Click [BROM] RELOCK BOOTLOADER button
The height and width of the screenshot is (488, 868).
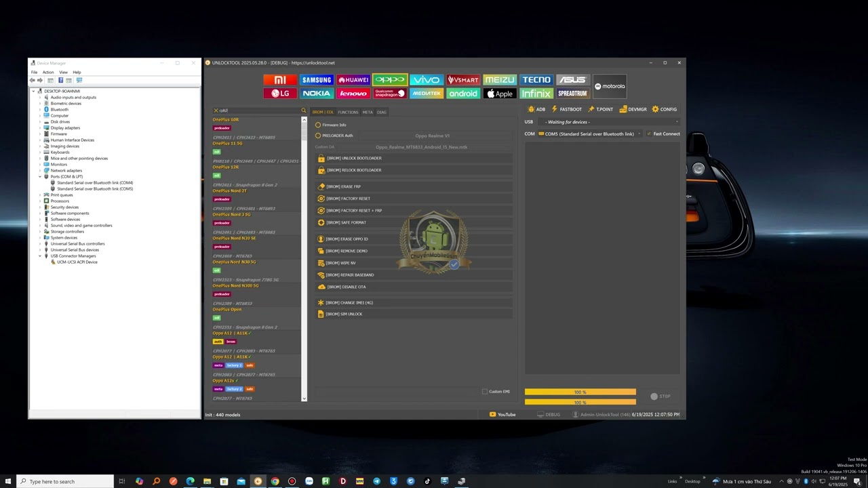[414, 170]
